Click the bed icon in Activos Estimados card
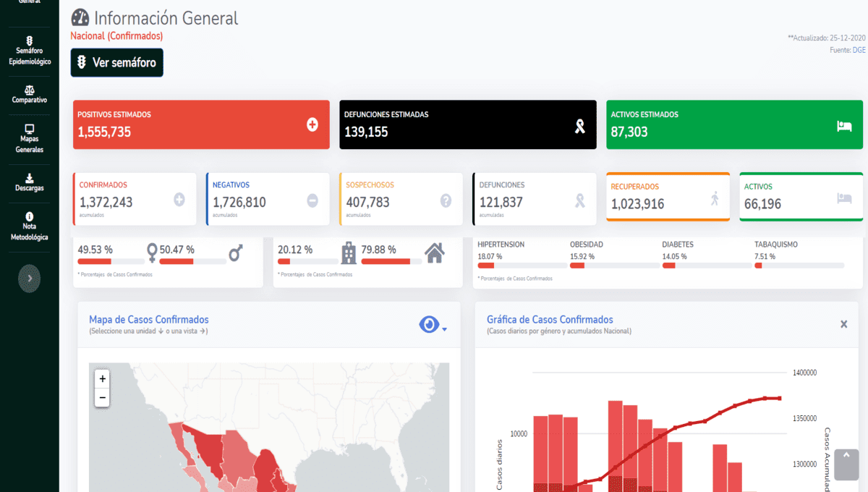868x492 pixels. click(844, 126)
